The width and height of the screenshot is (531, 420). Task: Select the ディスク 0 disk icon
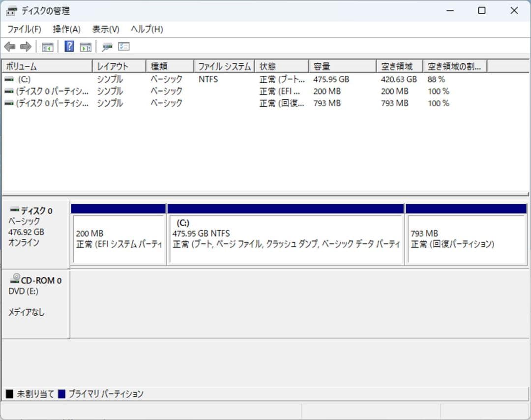tap(13, 210)
